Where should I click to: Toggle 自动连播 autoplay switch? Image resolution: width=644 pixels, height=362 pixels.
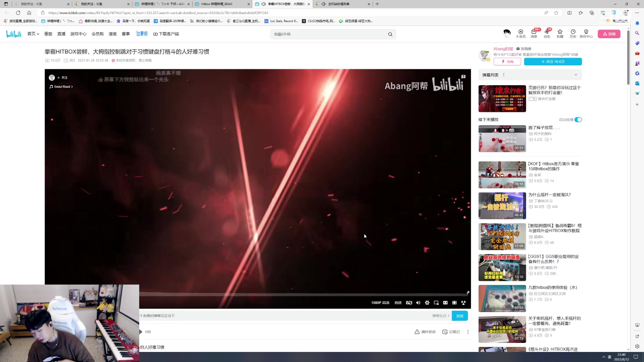(578, 120)
